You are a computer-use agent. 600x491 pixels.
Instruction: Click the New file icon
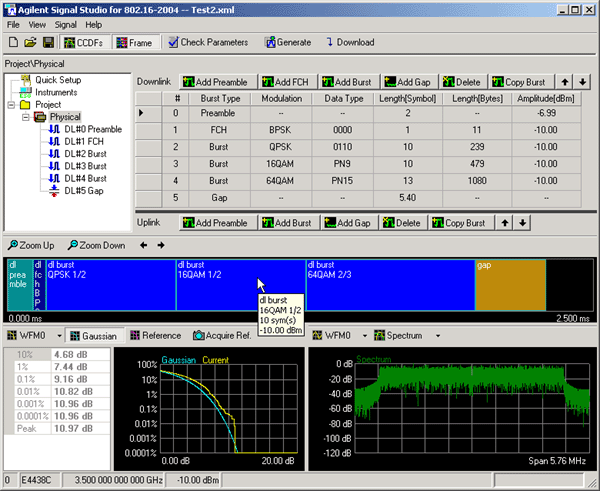(13, 42)
